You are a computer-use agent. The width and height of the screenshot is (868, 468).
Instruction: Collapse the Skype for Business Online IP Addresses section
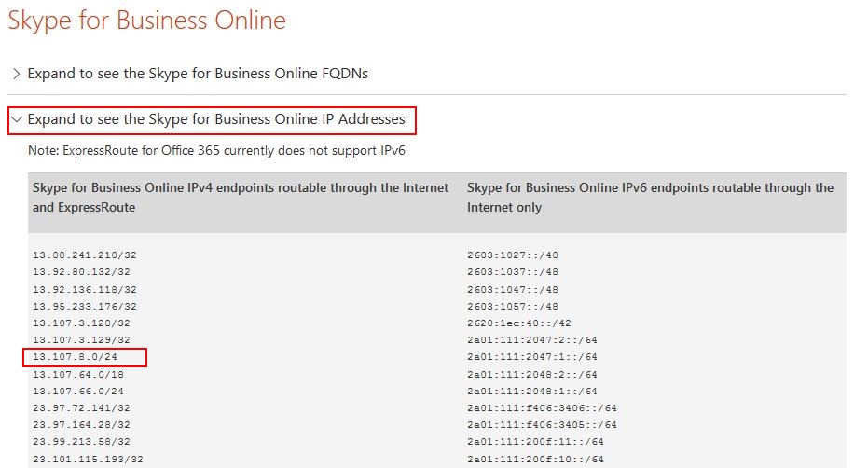pos(215,119)
